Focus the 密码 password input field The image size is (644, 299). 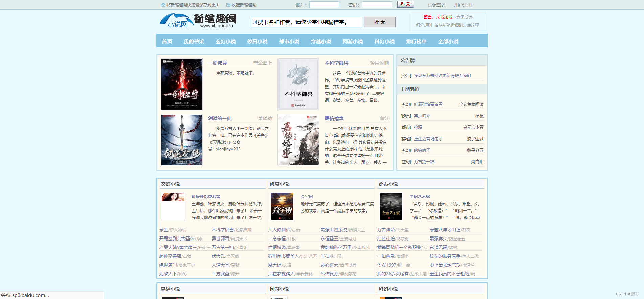click(377, 5)
